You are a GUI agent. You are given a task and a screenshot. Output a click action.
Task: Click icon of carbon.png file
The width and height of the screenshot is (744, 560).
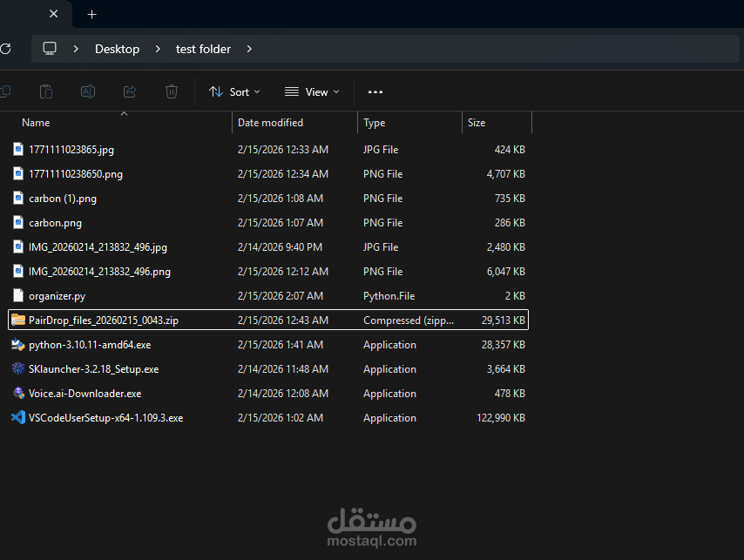18,222
